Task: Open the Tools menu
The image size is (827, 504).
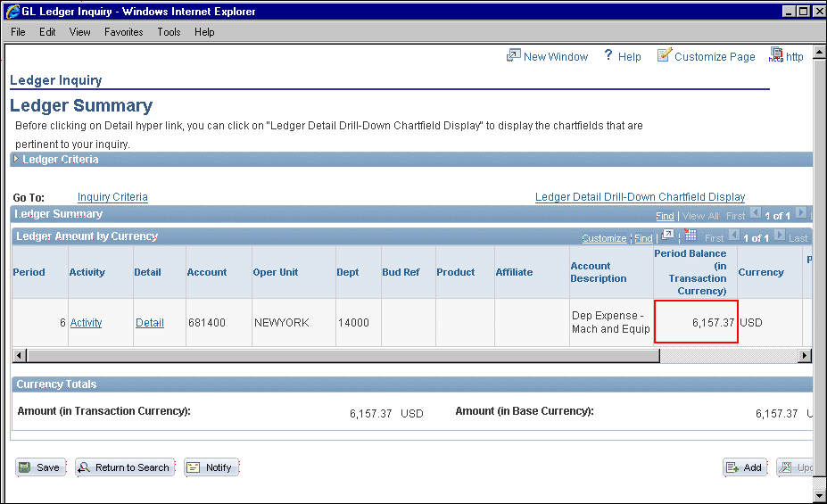Action: tap(169, 32)
